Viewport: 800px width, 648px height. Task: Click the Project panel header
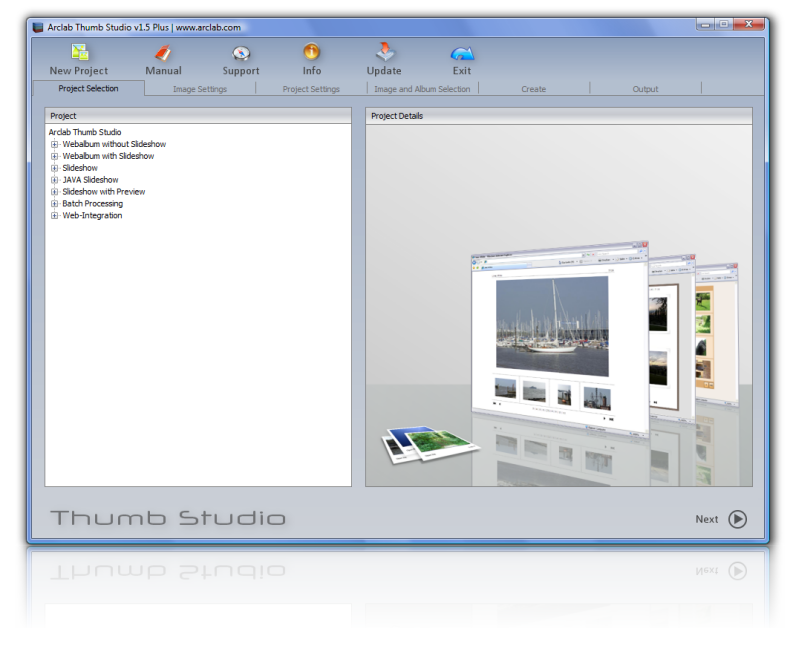(198, 116)
